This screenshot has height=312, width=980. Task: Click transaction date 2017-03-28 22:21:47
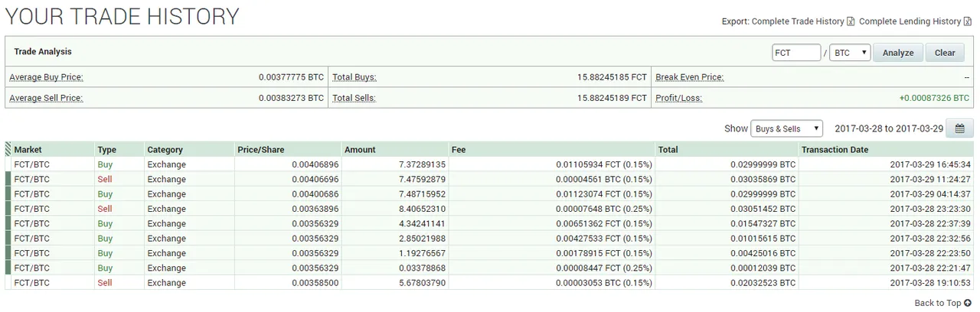[x=930, y=268]
